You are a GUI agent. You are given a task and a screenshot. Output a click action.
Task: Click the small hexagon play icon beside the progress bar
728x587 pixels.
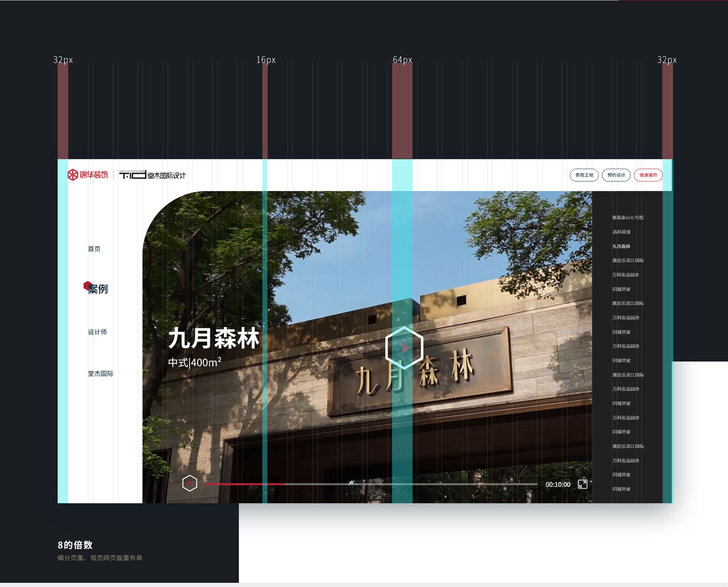tap(190, 483)
